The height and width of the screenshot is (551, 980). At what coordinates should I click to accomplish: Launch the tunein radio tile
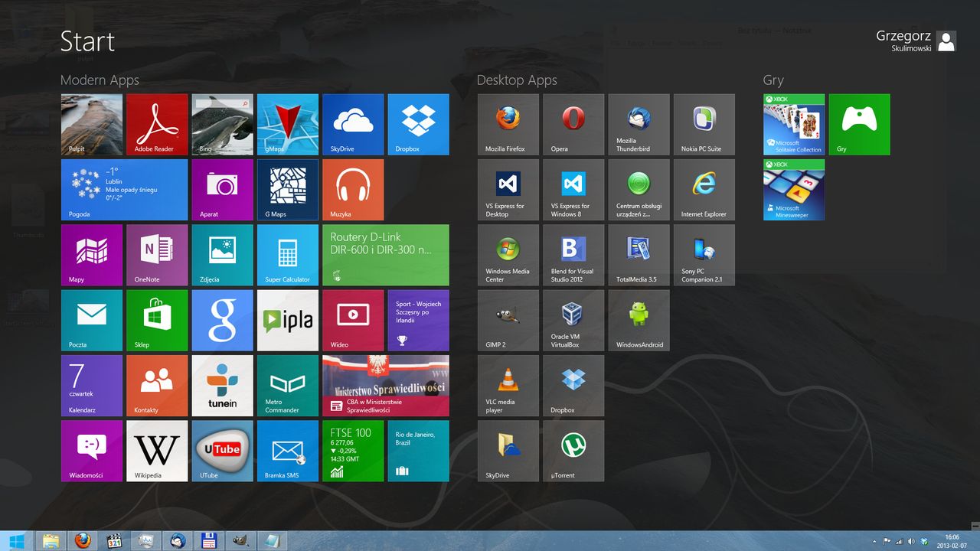222,386
